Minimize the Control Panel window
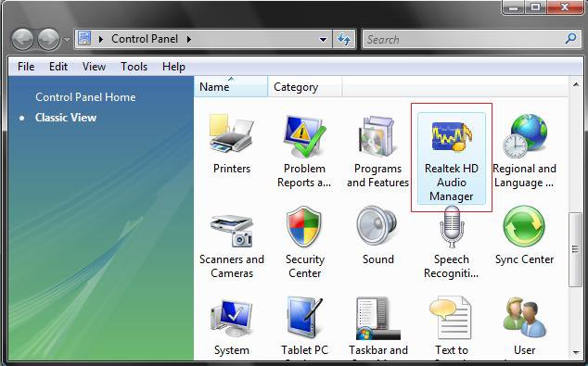The height and width of the screenshot is (366, 588). [x=514, y=7]
